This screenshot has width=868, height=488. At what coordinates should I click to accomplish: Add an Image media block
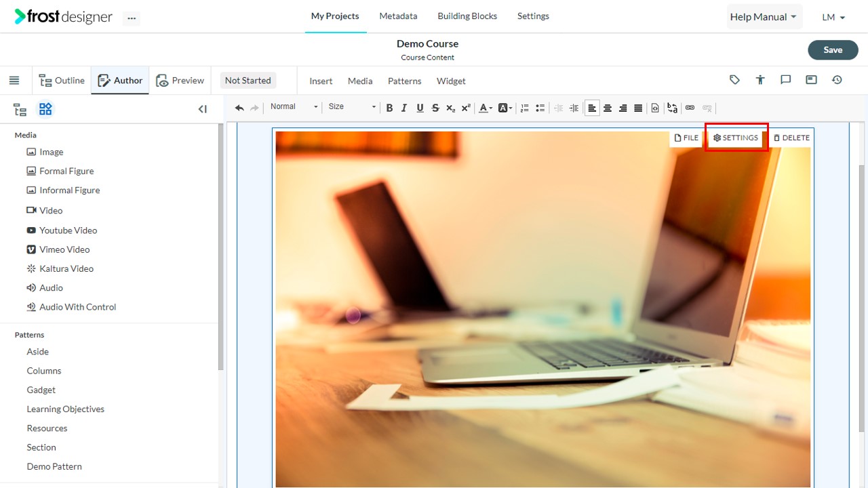45,152
